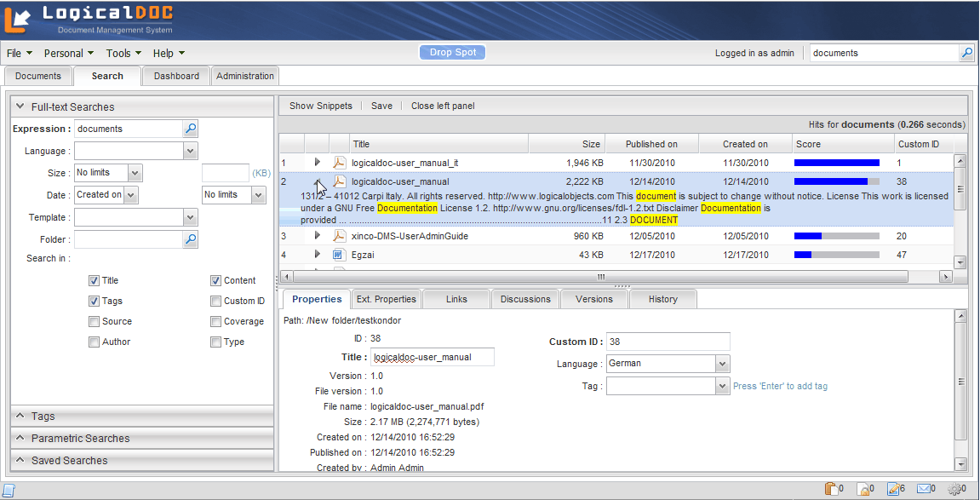
Task: Sort by Title column header
Action: point(439,144)
